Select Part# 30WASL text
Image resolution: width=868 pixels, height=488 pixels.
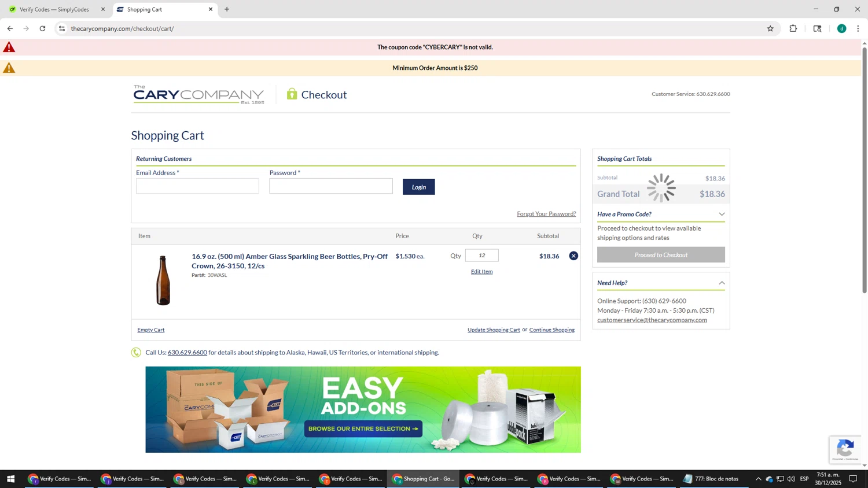tap(209, 275)
